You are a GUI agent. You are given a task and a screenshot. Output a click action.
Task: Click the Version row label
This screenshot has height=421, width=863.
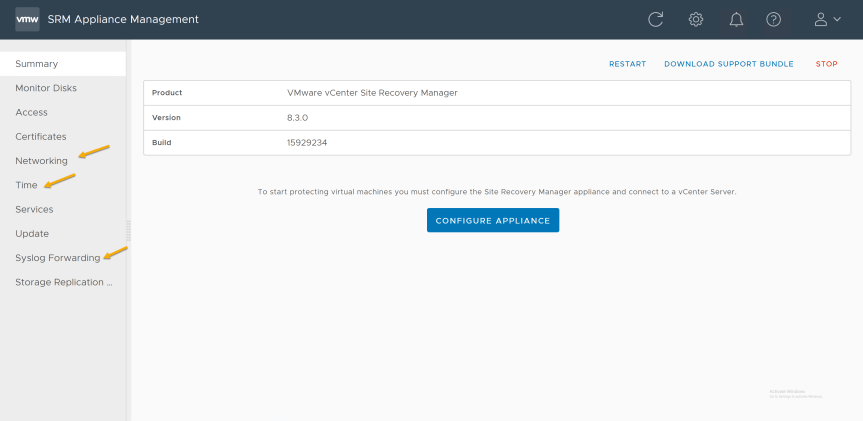tap(166, 118)
